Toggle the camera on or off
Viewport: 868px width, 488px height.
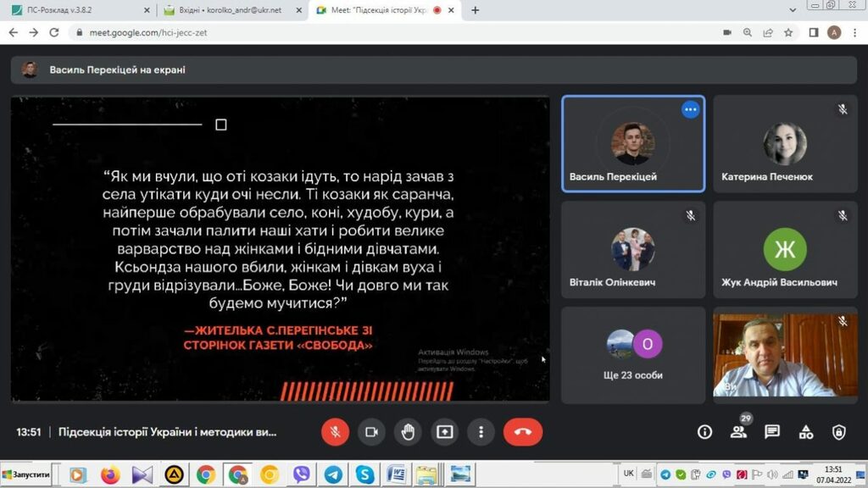point(371,432)
